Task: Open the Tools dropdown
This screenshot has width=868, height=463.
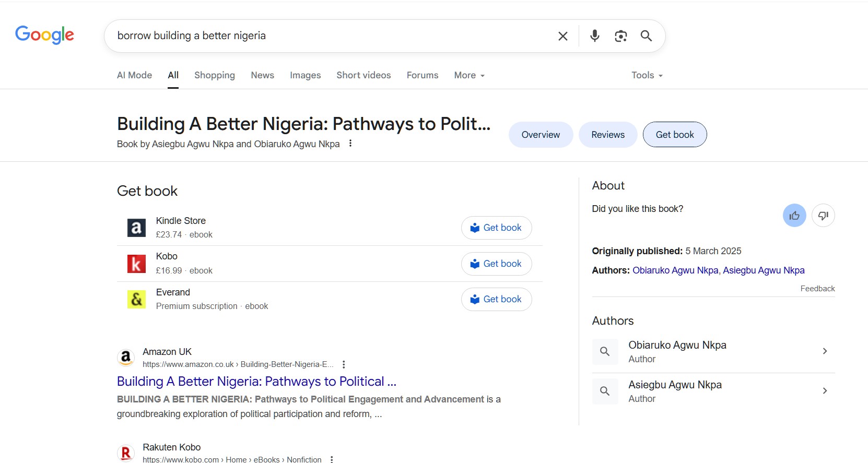Action: pos(647,75)
